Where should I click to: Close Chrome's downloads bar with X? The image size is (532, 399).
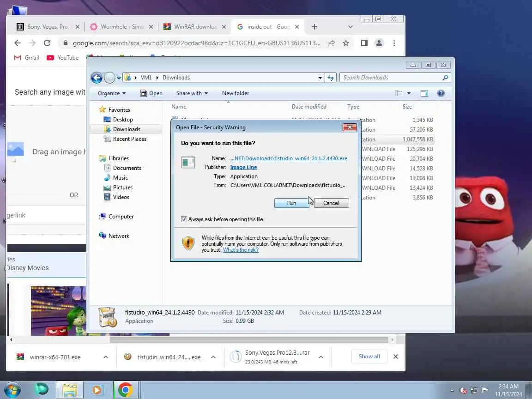coord(396,357)
